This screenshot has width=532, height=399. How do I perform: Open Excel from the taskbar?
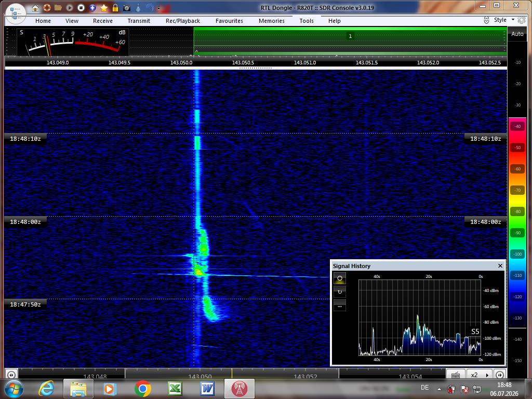[x=175, y=389]
